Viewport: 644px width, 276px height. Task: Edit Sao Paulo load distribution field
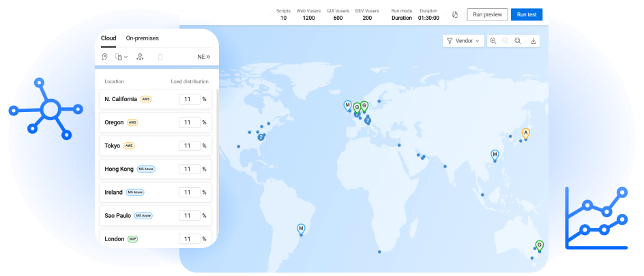coord(190,215)
